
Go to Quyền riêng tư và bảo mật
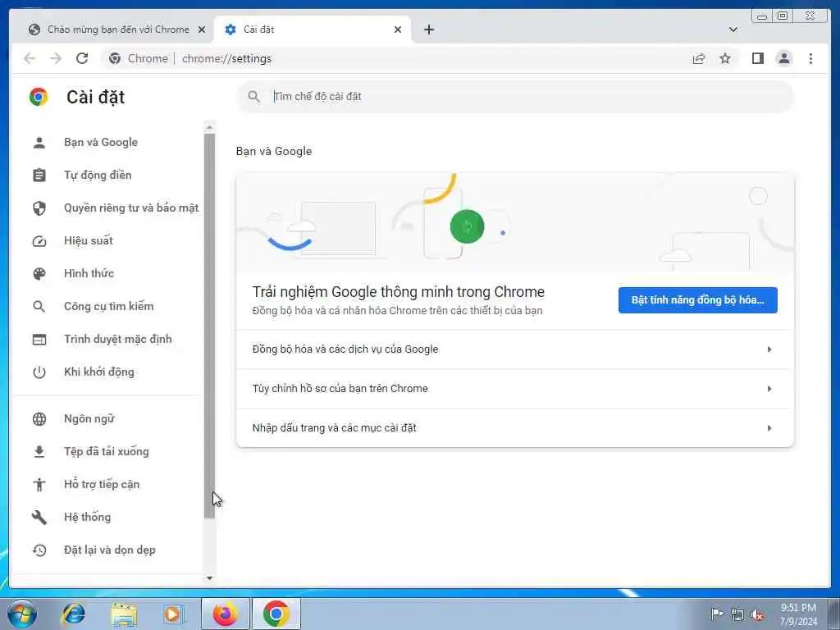coord(131,208)
